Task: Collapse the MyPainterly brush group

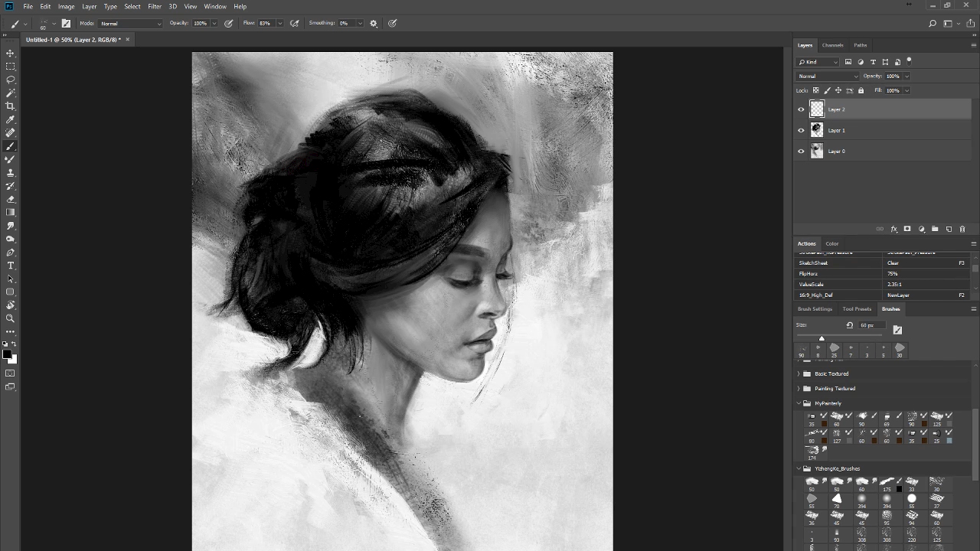Action: click(x=799, y=403)
